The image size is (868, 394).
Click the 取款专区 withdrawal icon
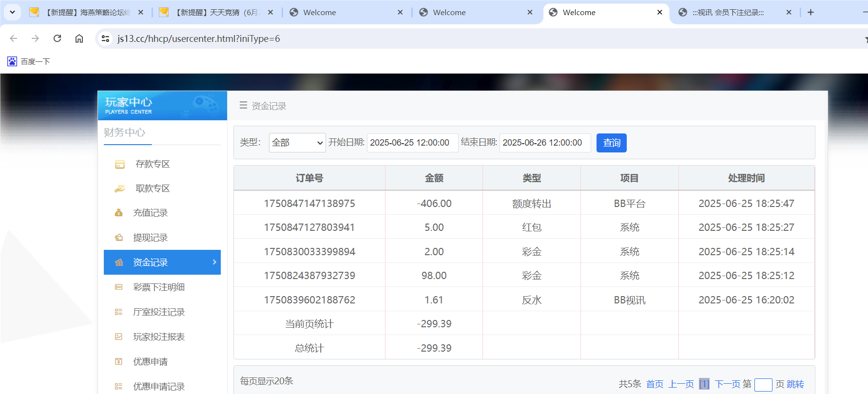point(119,189)
